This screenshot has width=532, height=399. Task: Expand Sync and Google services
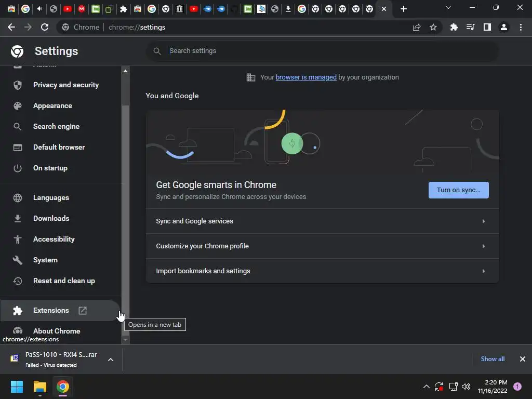322,221
